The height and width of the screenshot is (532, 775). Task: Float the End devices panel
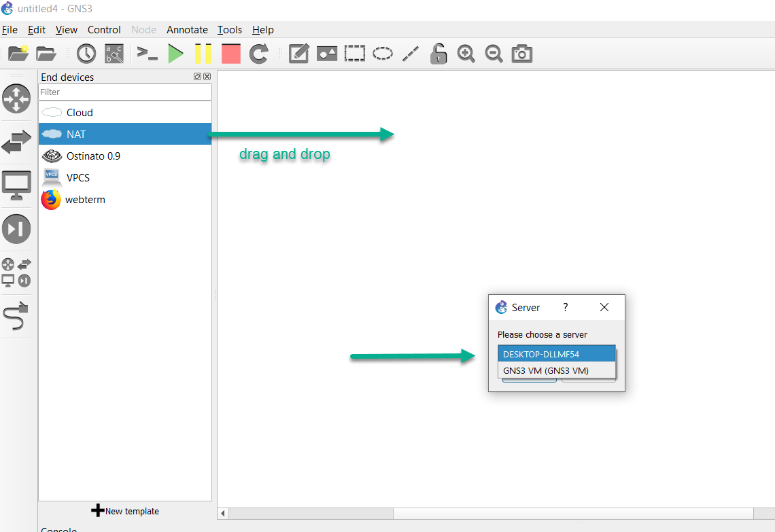pos(197,77)
